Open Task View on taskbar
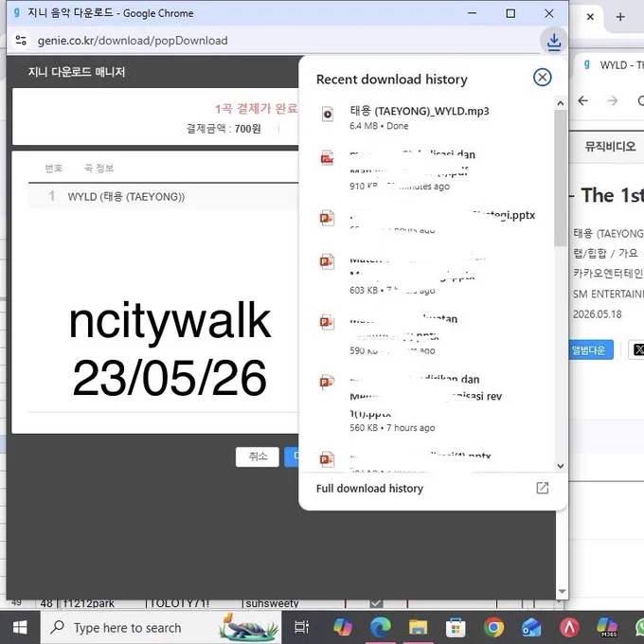This screenshot has width=644, height=644. [x=301, y=627]
